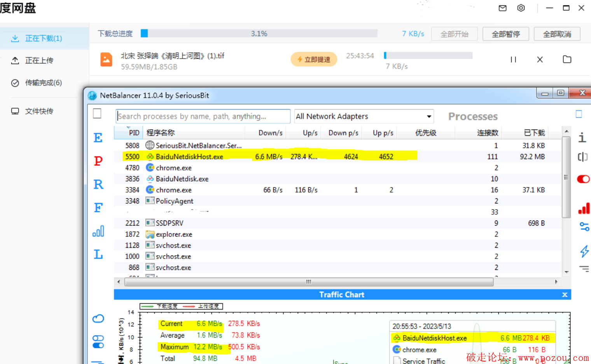The height and width of the screenshot is (364, 591).
Task: Click the Down/s column header
Action: tap(270, 133)
